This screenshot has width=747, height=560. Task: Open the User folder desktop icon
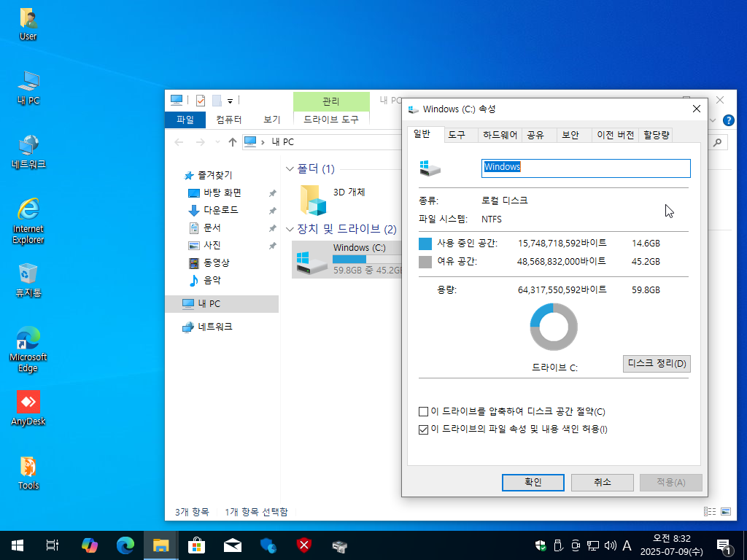click(x=28, y=24)
